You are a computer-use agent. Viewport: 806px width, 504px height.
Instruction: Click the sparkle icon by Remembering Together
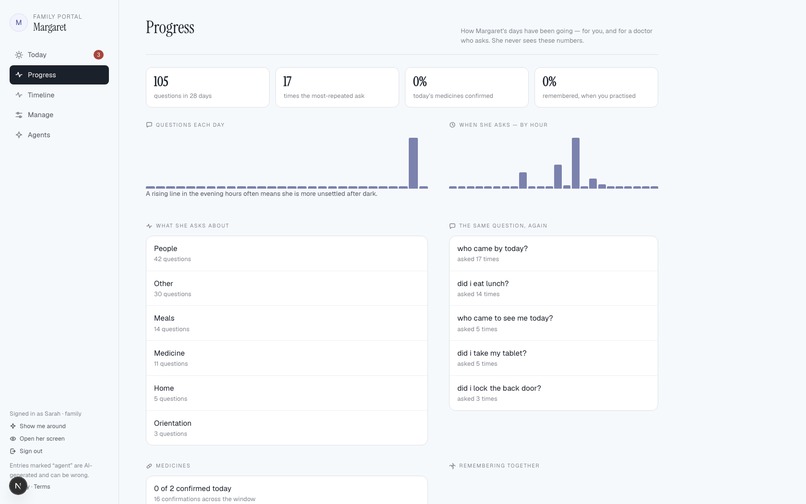pyautogui.click(x=452, y=465)
